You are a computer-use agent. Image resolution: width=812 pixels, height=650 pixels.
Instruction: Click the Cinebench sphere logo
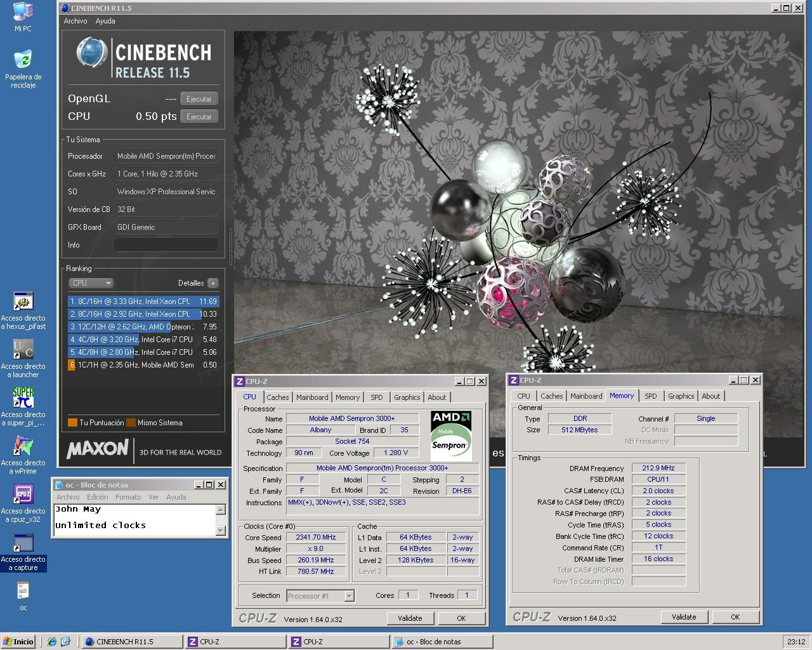point(92,53)
